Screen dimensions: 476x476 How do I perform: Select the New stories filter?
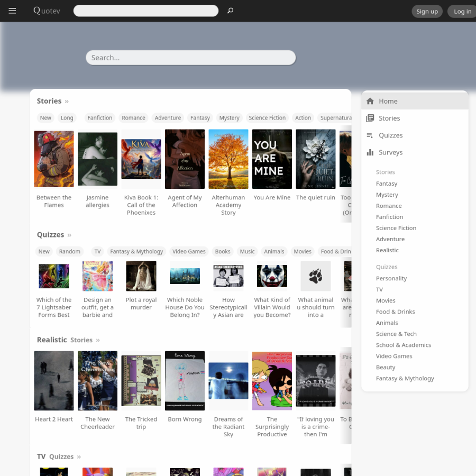tap(45, 118)
